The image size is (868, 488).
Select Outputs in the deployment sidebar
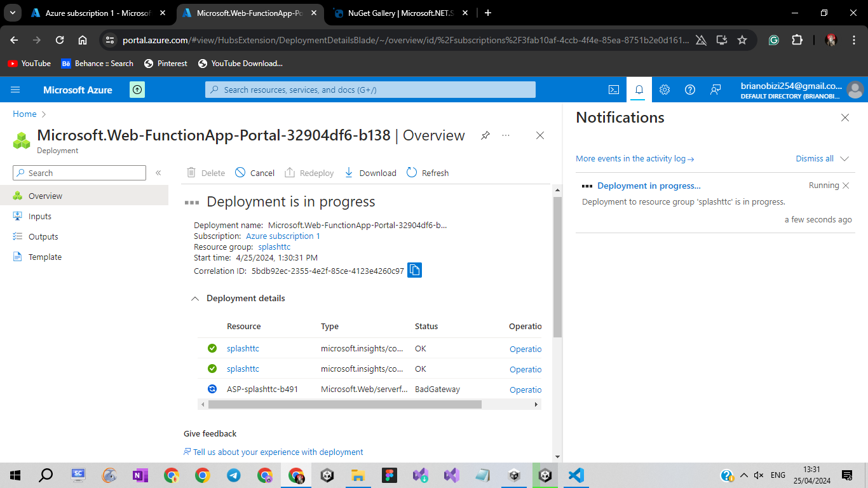click(x=43, y=236)
